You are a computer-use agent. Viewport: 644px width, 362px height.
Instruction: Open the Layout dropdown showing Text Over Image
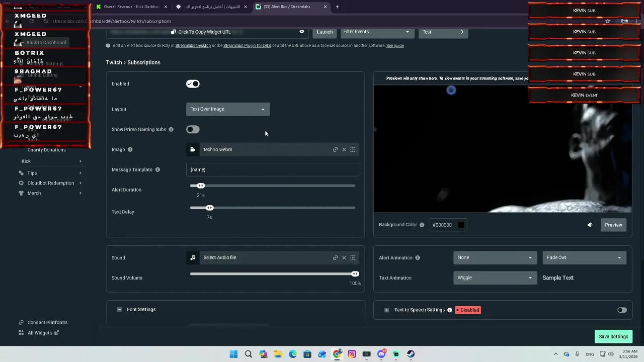click(228, 109)
